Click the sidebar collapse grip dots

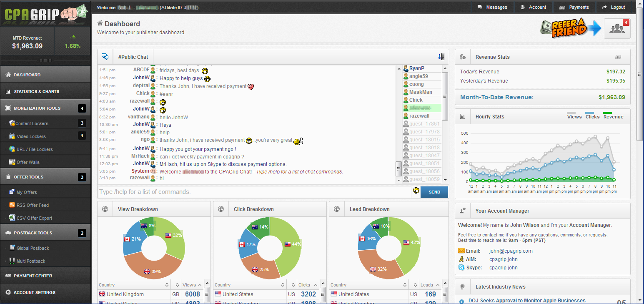(45, 60)
